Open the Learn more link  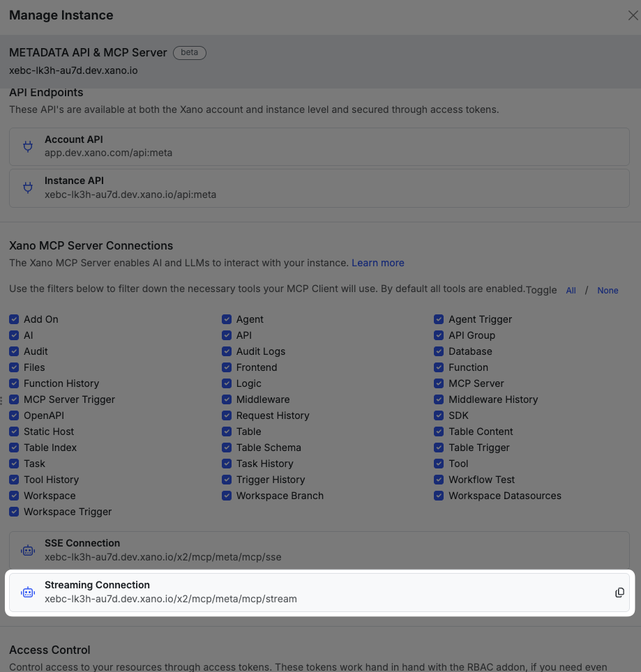pyautogui.click(x=378, y=263)
